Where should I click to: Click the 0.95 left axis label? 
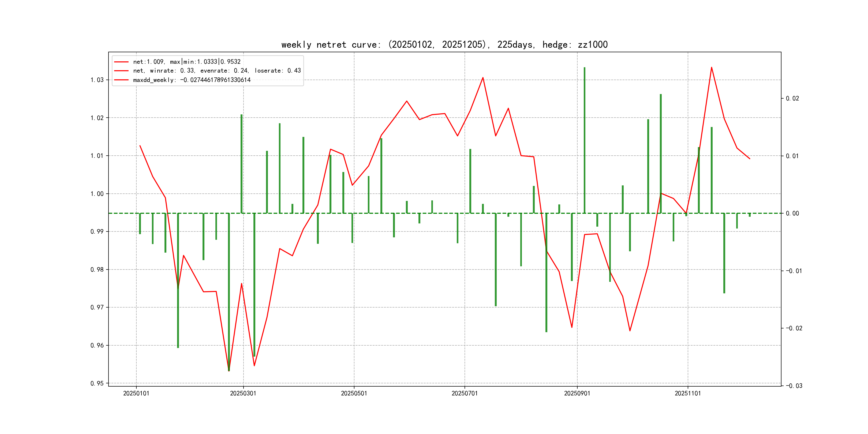[97, 383]
